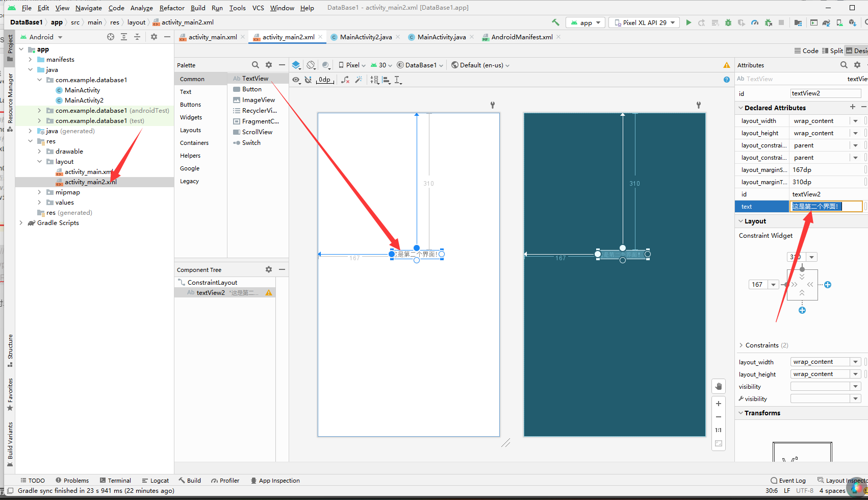Infer constraints with the magic wand icon

click(x=359, y=80)
